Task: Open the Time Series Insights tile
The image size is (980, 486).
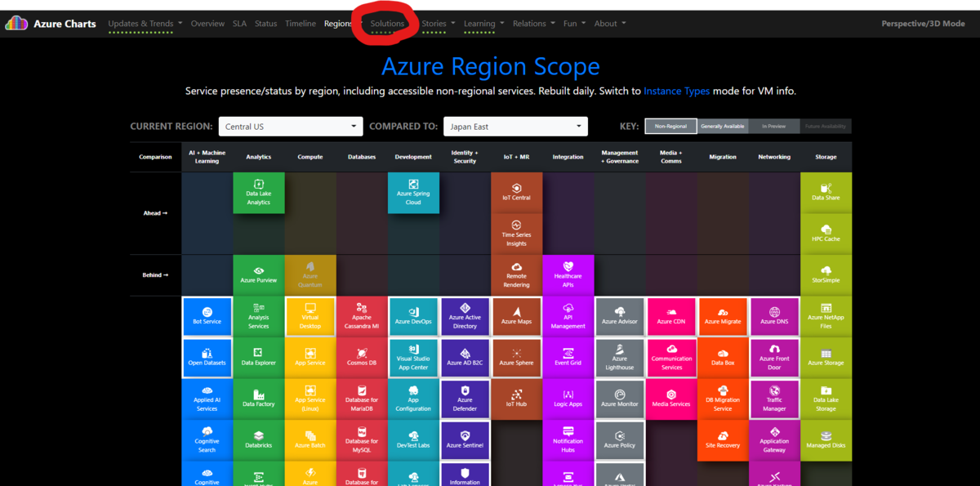Action: pos(516,234)
